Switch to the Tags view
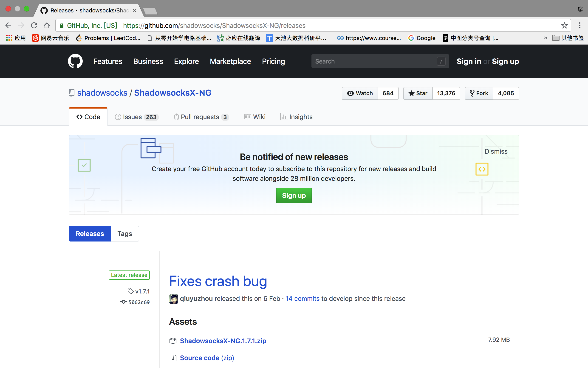The image size is (588, 368). (x=125, y=234)
